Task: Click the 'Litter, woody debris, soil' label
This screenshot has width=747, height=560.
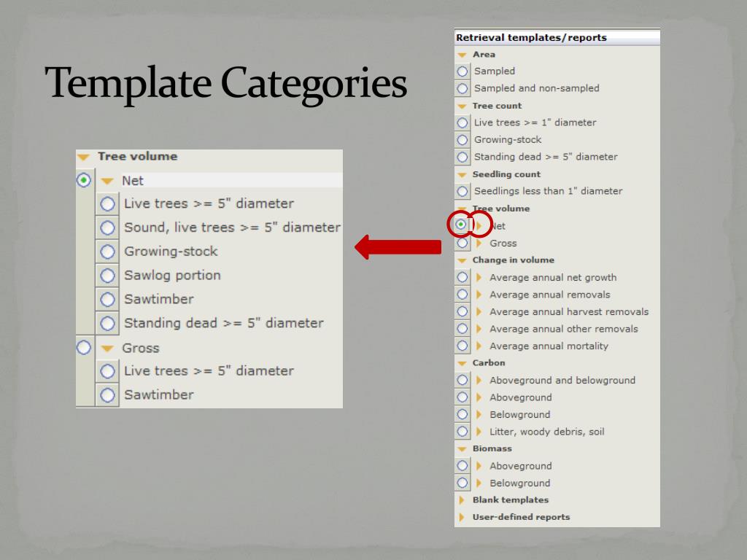Action: pyautogui.click(x=547, y=432)
